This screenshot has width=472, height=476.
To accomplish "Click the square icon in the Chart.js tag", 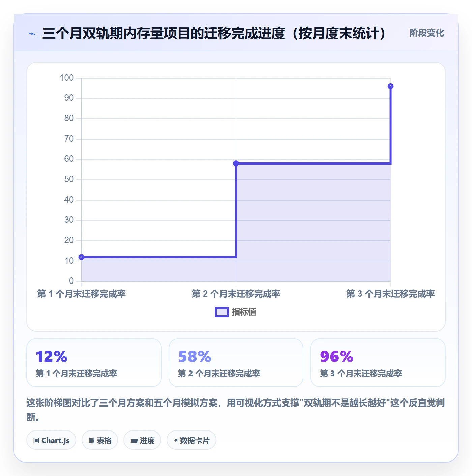I will click(36, 441).
